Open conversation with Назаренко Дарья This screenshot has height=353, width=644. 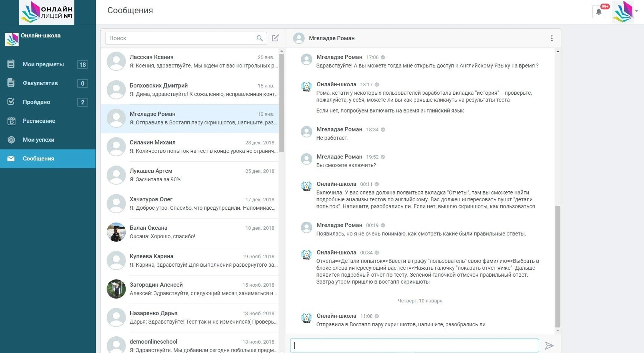click(190, 318)
